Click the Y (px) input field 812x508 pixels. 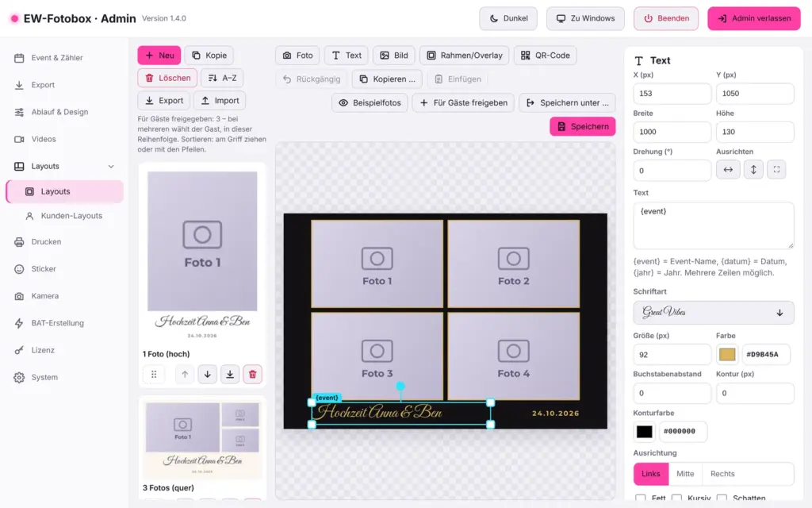click(x=755, y=94)
